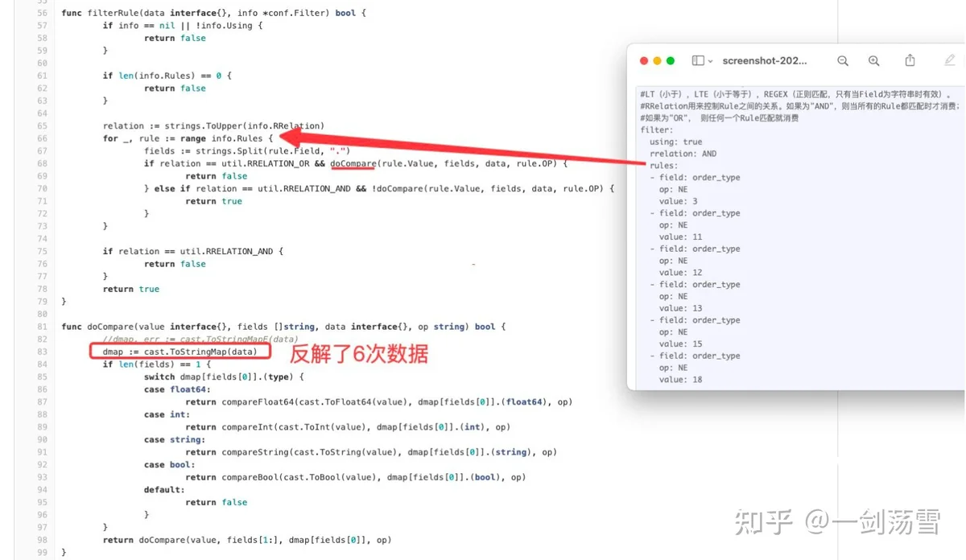Minimize the Preview window with yellow button
The image size is (966, 560).
[657, 61]
